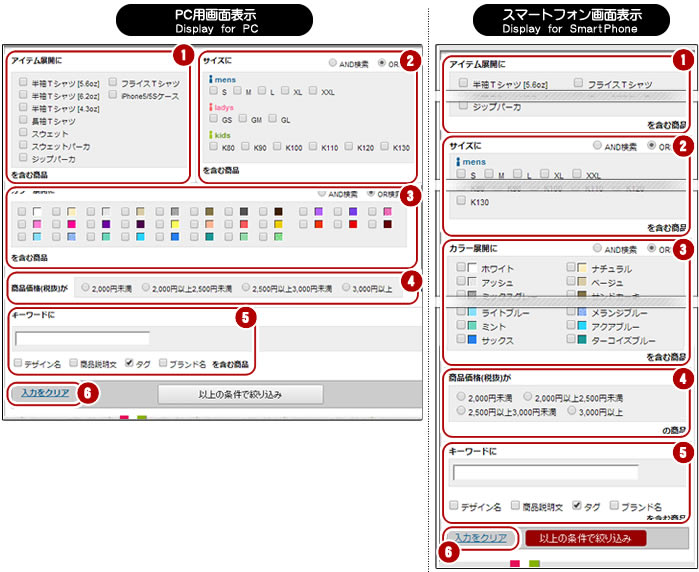The image size is (699, 572).
Task: Choose AND検索 for color in smartphone panel
Action: coord(597,248)
